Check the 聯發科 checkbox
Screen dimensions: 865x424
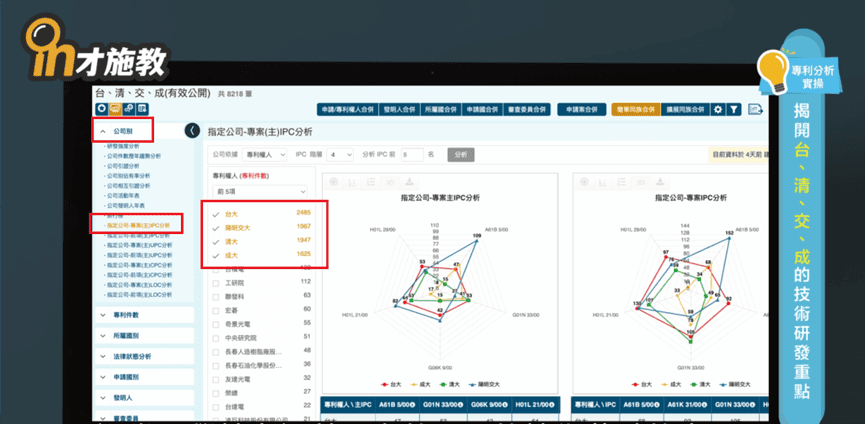click(216, 296)
